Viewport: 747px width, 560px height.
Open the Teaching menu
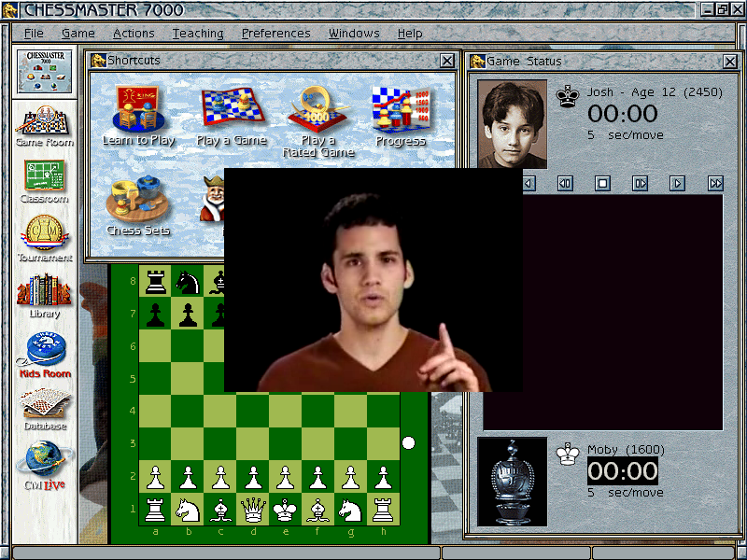pyautogui.click(x=198, y=34)
